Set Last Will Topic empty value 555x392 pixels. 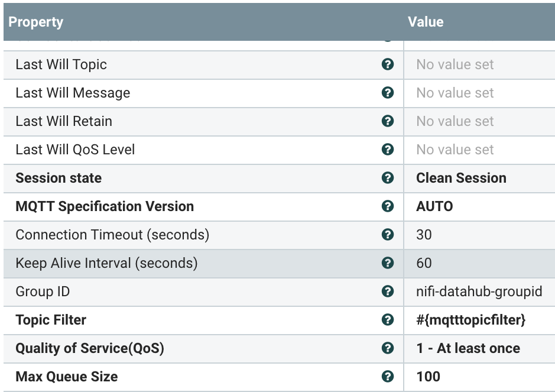(x=455, y=64)
